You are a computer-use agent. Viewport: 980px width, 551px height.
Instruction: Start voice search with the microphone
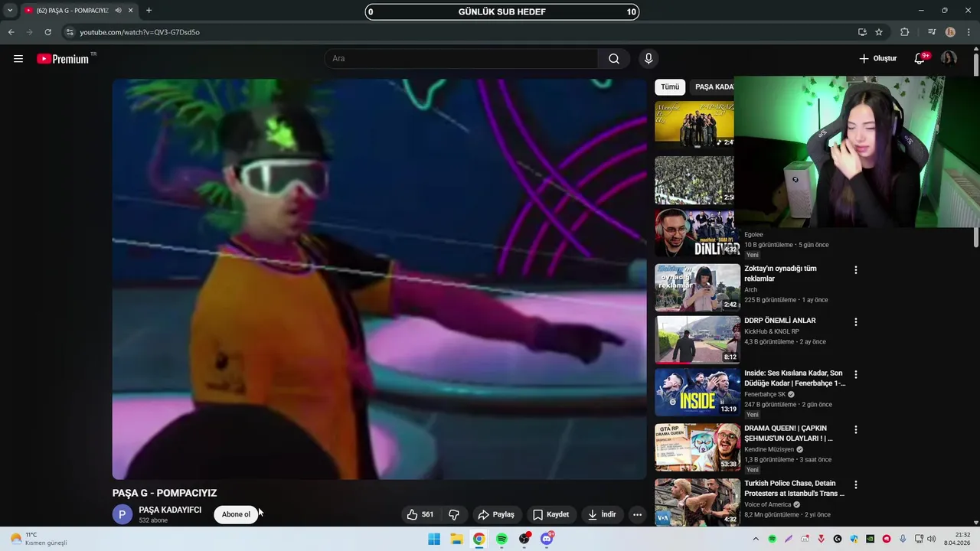[648, 59]
